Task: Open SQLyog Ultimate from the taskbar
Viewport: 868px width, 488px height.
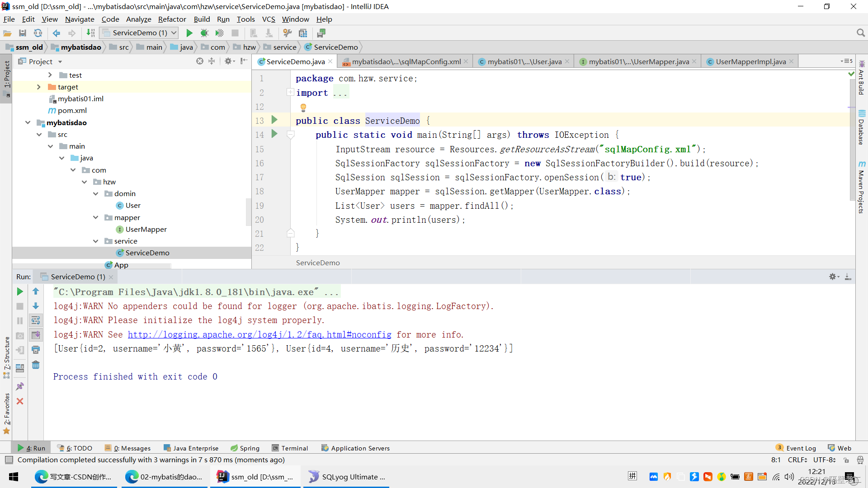Action: tap(347, 477)
